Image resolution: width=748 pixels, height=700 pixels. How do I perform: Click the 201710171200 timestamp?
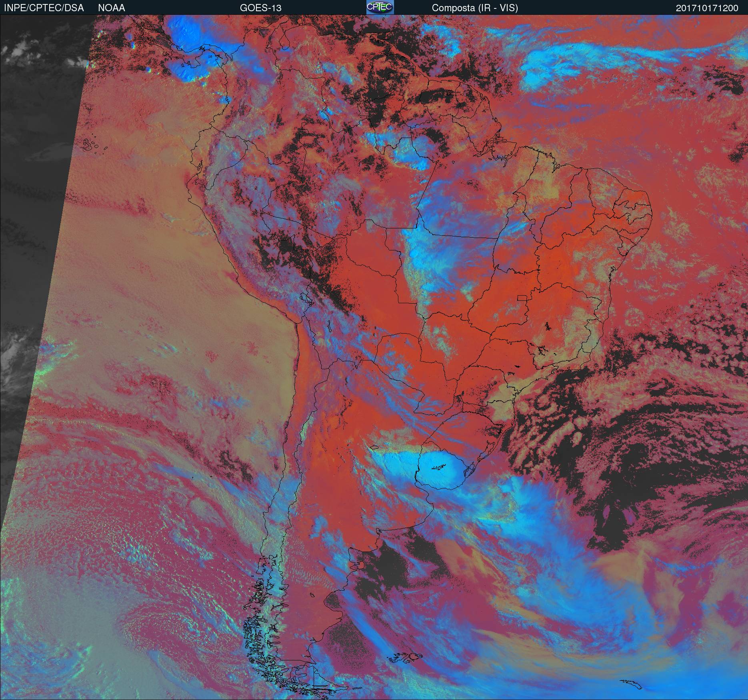tap(707, 8)
